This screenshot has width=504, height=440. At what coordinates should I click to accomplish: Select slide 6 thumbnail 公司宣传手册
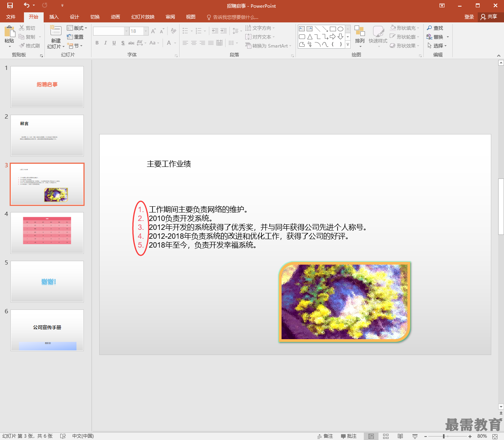click(x=47, y=330)
